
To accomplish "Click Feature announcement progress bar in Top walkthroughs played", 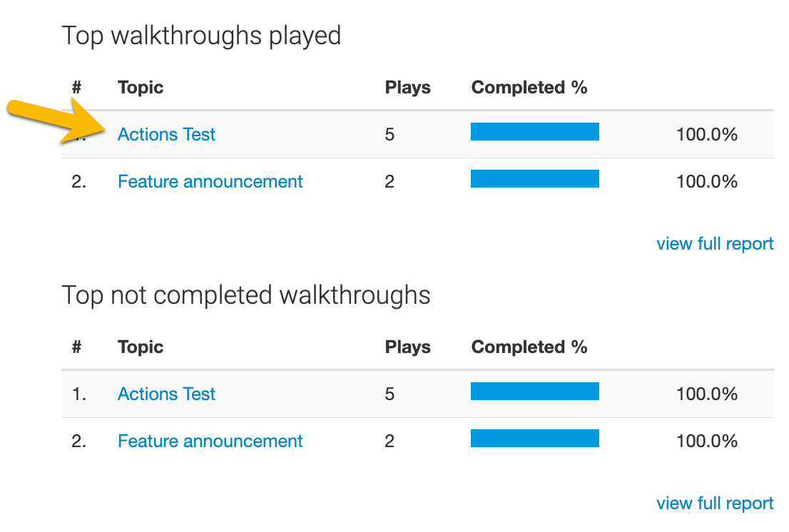I will [x=534, y=179].
